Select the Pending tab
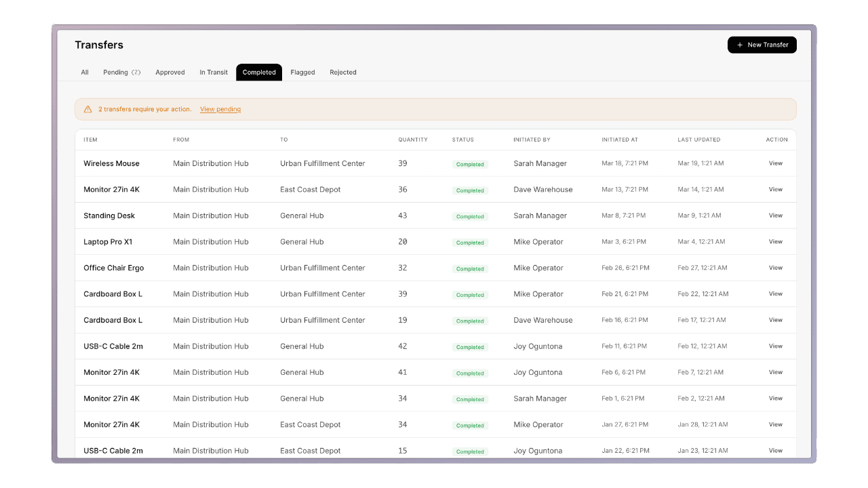The image size is (868, 488). [121, 73]
